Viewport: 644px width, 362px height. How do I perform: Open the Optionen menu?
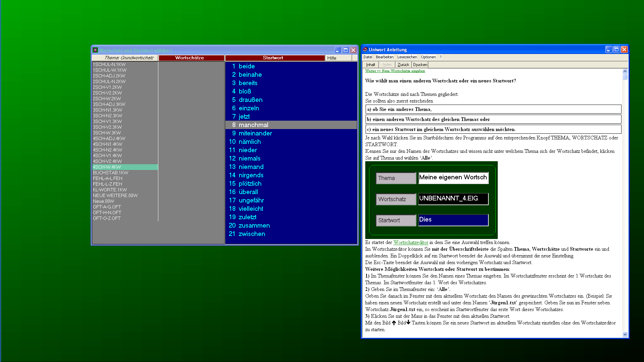pyautogui.click(x=428, y=57)
